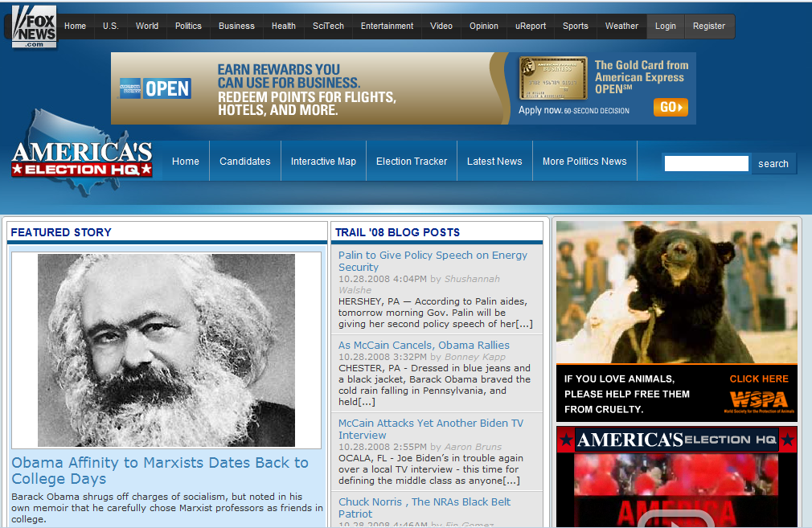
Task: Click 'FEATURED STORY' section heading
Action: [61, 232]
